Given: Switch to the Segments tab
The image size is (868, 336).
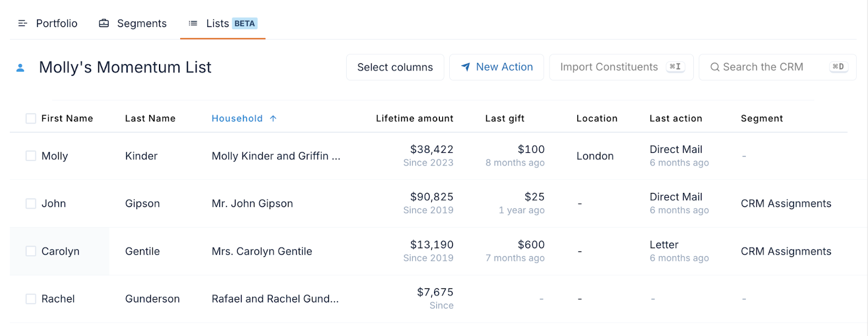Looking at the screenshot, I should 133,23.
